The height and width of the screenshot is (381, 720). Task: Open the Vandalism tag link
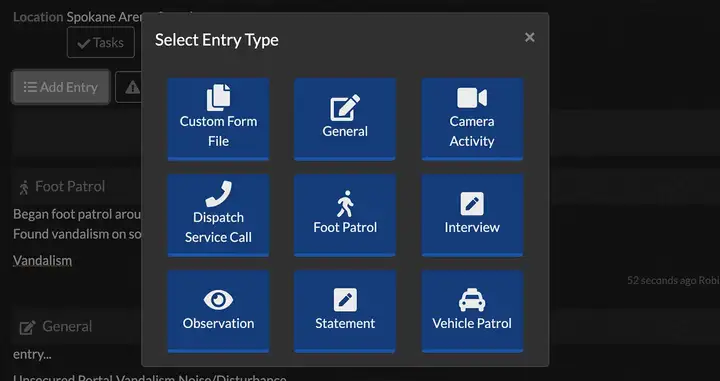(x=42, y=260)
